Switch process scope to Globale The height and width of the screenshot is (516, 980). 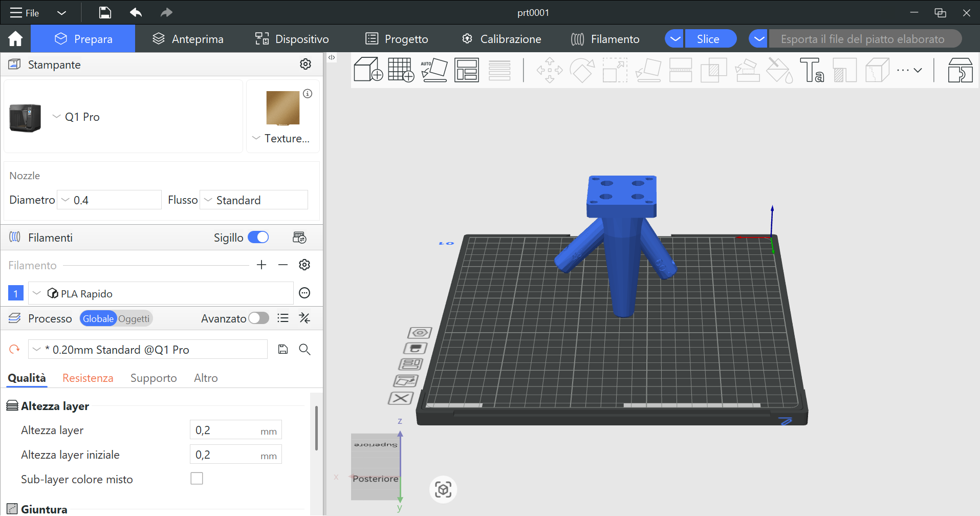pyautogui.click(x=98, y=318)
